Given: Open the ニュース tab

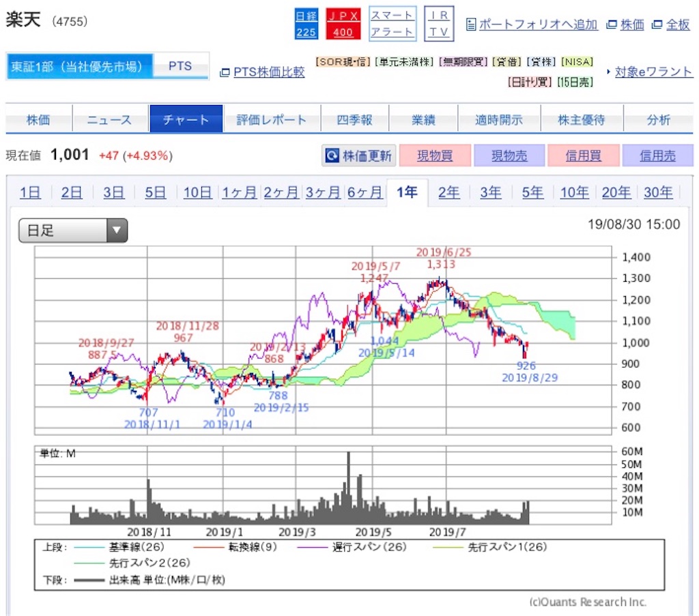Looking at the screenshot, I should point(110,119).
